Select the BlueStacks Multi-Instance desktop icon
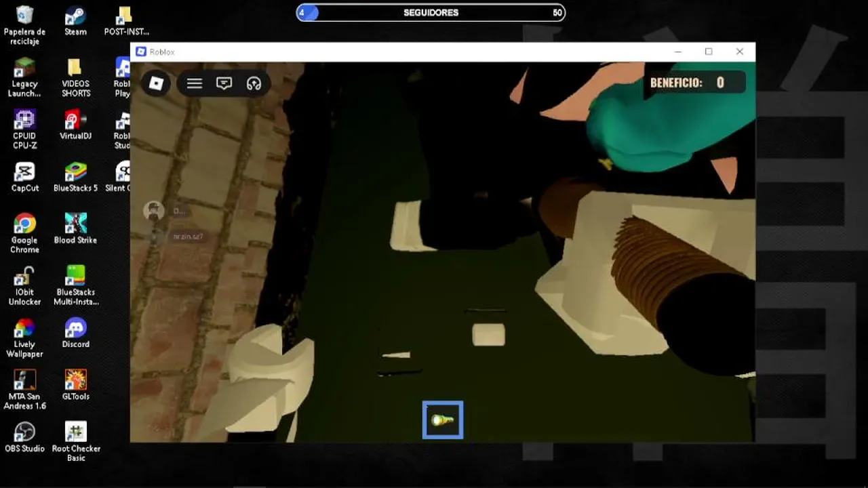868x488 pixels. (75, 286)
